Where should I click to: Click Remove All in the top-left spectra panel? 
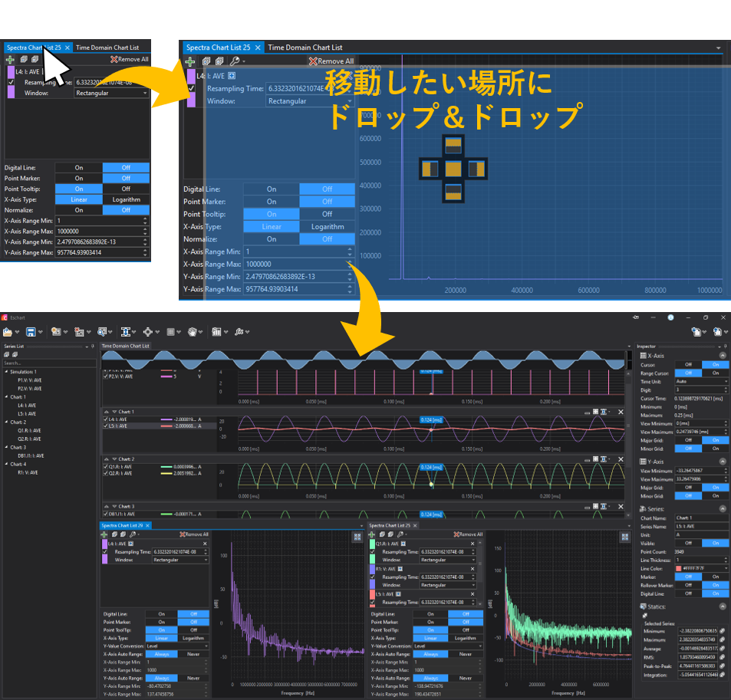click(x=130, y=59)
